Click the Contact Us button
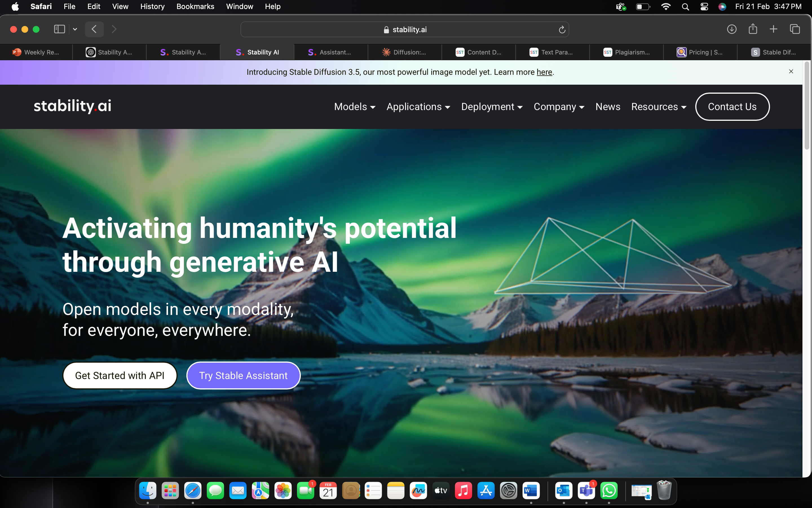 (x=732, y=107)
